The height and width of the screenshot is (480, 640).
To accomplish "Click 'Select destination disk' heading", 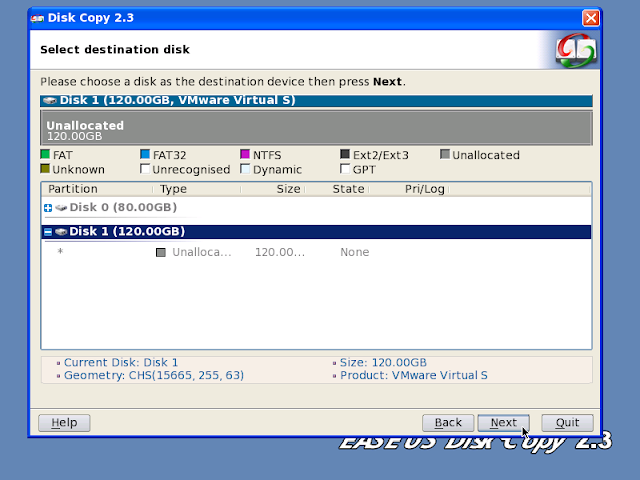I will pyautogui.click(x=115, y=49).
